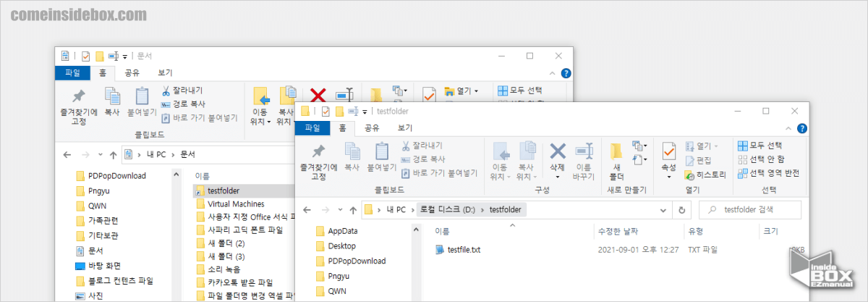868x302 pixels.
Task: Refresh the testfolder window
Action: pyautogui.click(x=681, y=210)
